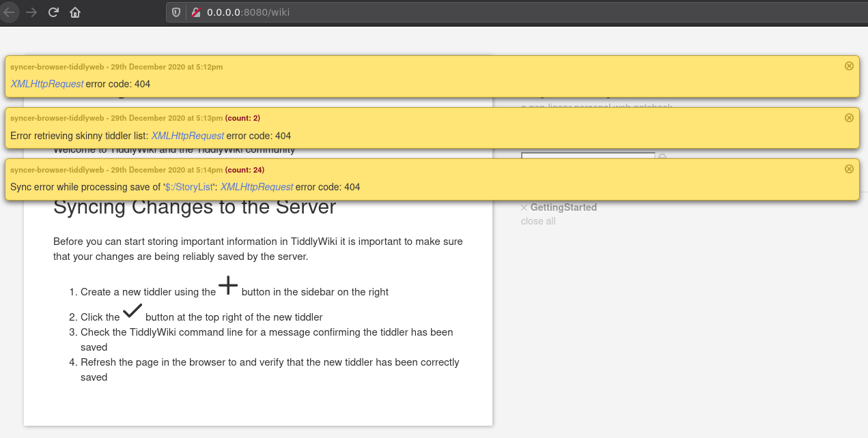Dismiss the first XMLHttpRequest 404 alert
Screen dimensions: 868x438
point(849,66)
